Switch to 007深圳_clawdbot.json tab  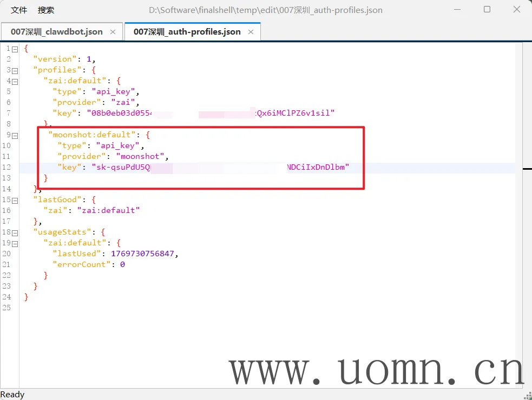(56, 32)
